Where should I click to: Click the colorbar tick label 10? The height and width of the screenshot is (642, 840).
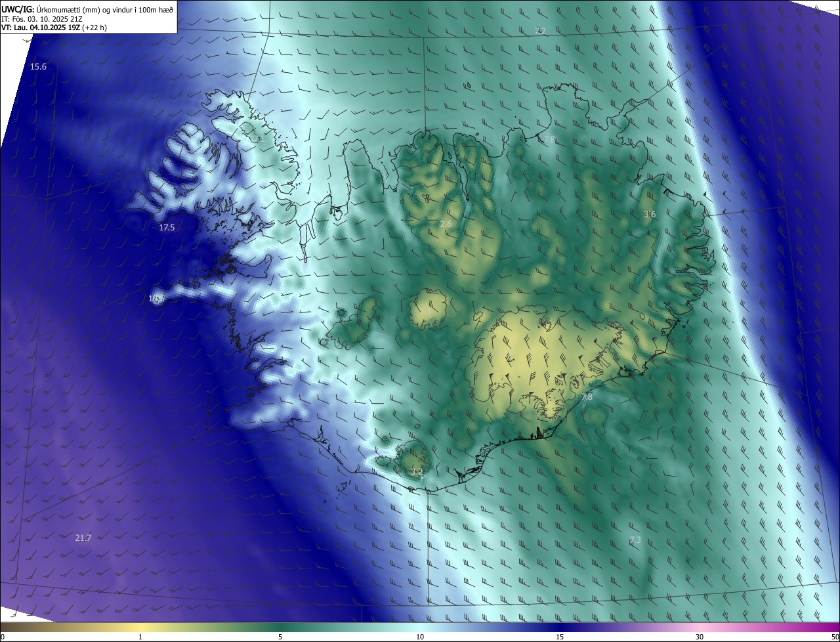[420, 637]
